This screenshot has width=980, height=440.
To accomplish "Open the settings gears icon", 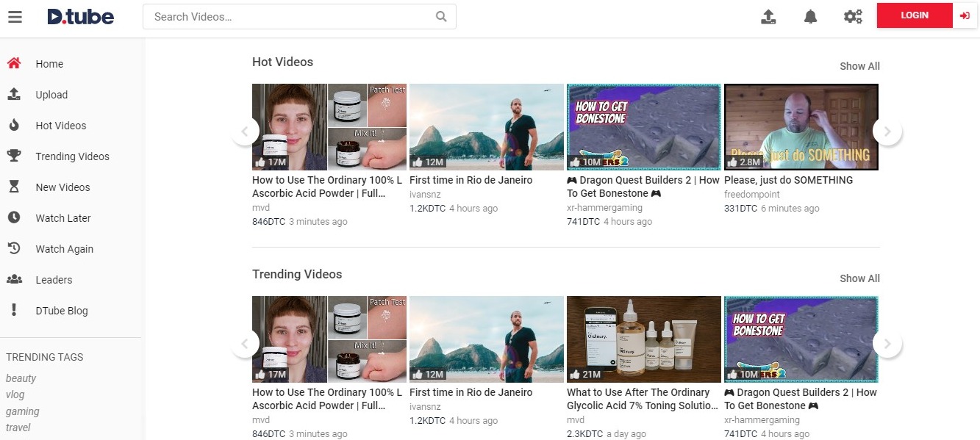I will 853,17.
